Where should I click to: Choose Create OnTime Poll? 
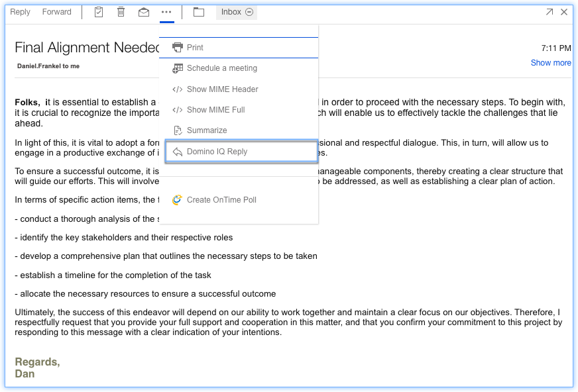point(239,200)
